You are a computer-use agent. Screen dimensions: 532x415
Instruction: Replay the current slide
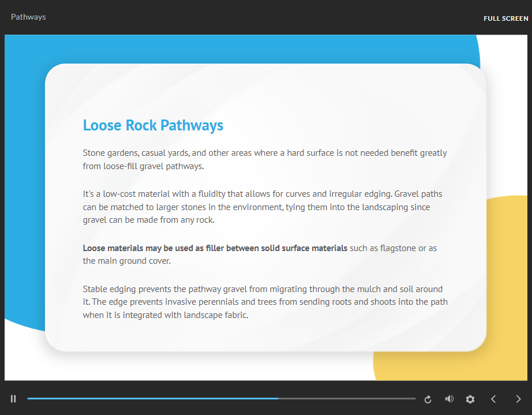pos(428,399)
